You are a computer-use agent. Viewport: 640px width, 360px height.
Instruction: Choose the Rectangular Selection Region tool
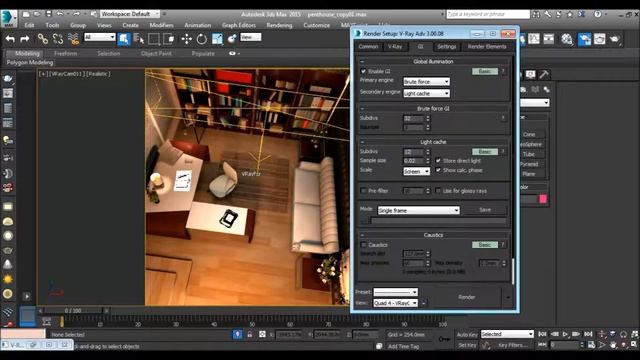click(154, 39)
